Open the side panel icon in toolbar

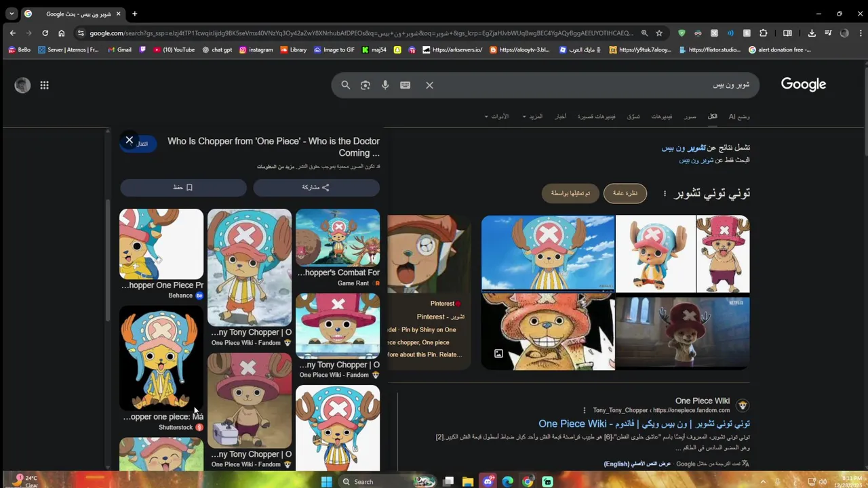pos(787,33)
